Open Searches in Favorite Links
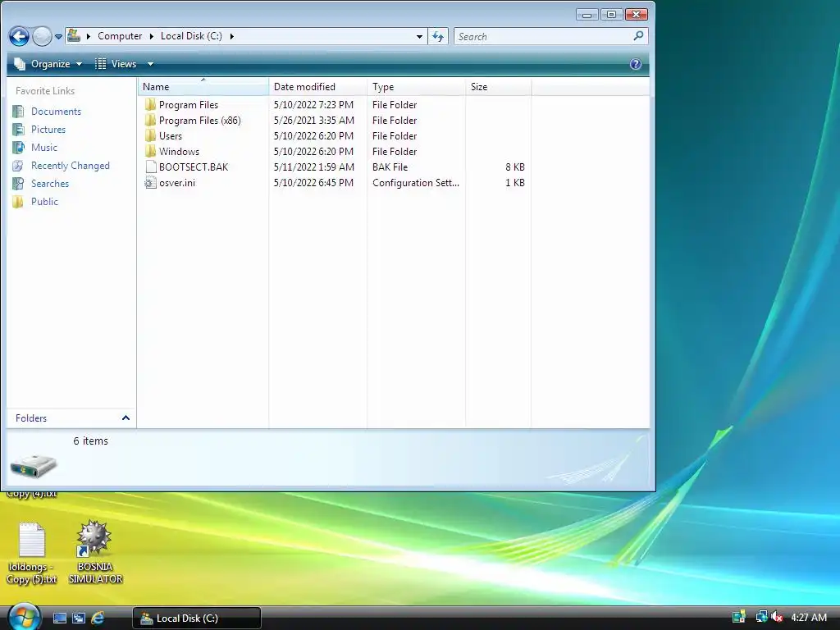Viewport: 840px width, 630px height. click(x=50, y=184)
